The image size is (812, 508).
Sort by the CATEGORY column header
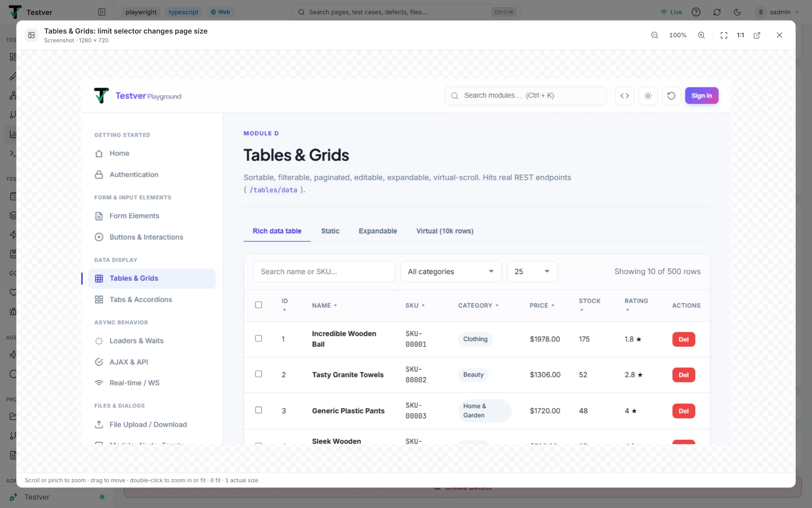(x=478, y=305)
